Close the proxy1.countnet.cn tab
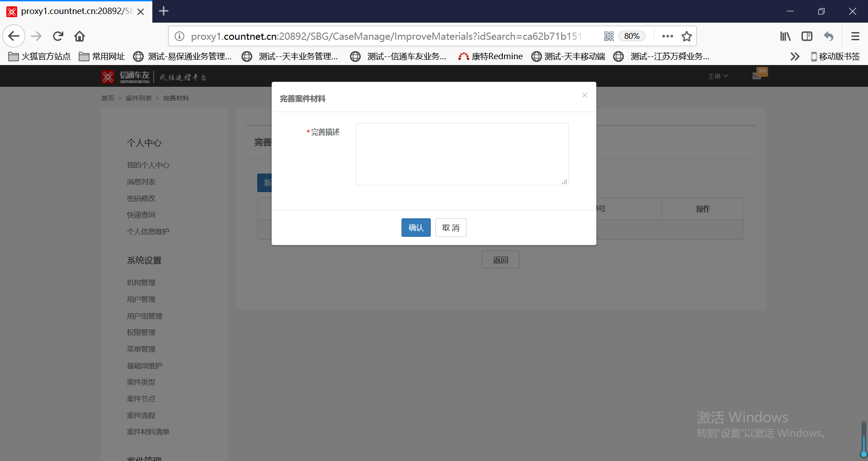The height and width of the screenshot is (461, 868). click(x=141, y=11)
